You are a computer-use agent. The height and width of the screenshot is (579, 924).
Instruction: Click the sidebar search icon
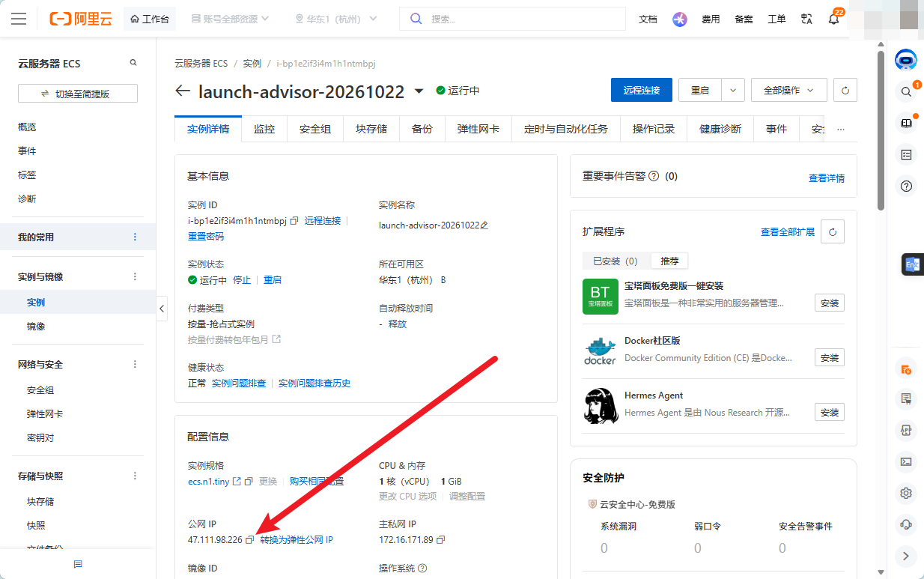point(133,63)
